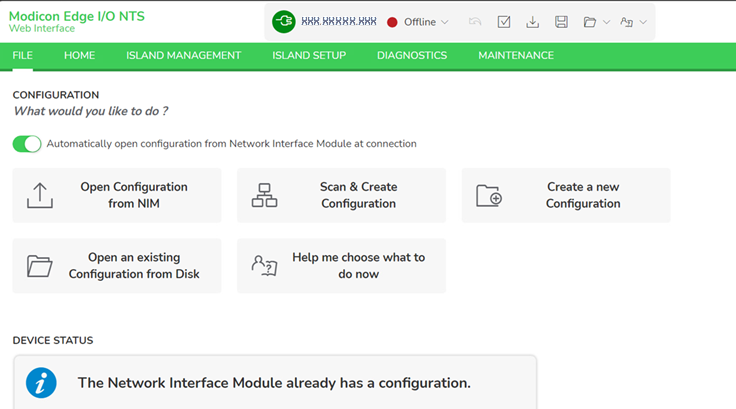736x409 pixels.
Task: Expand the language selection dropdown arrow
Action: 643,22
